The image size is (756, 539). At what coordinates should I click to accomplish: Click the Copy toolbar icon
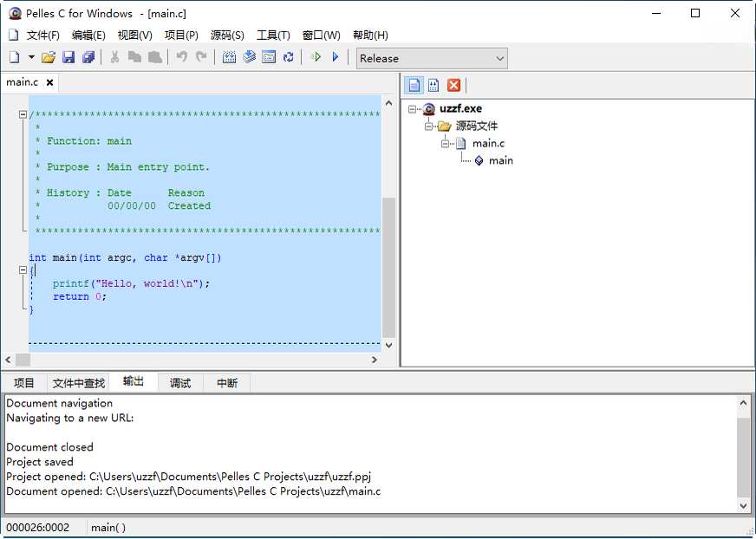pos(134,57)
